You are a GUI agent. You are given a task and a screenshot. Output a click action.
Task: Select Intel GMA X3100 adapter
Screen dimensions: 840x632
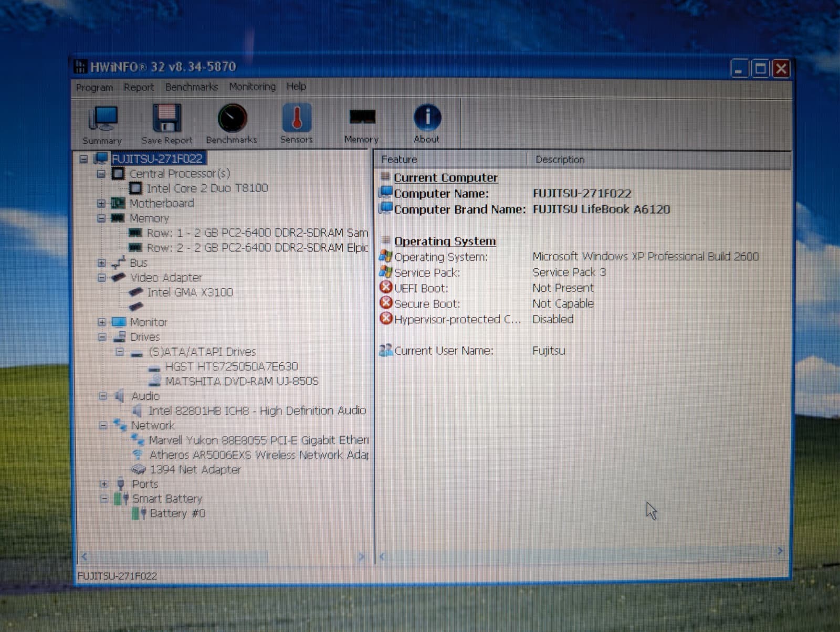click(x=190, y=292)
